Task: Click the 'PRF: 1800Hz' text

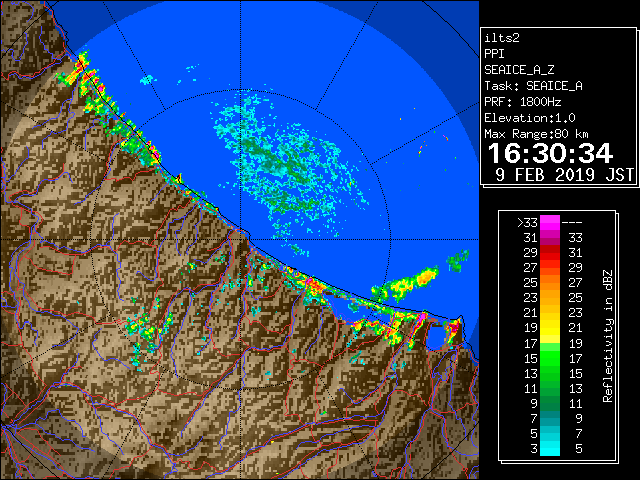Action: coord(522,102)
